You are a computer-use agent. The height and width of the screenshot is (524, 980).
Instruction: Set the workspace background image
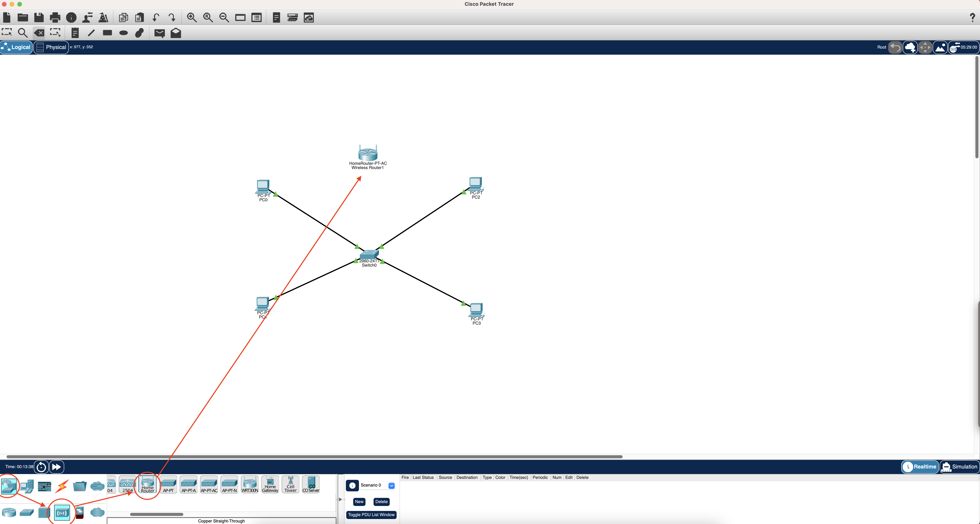[940, 47]
